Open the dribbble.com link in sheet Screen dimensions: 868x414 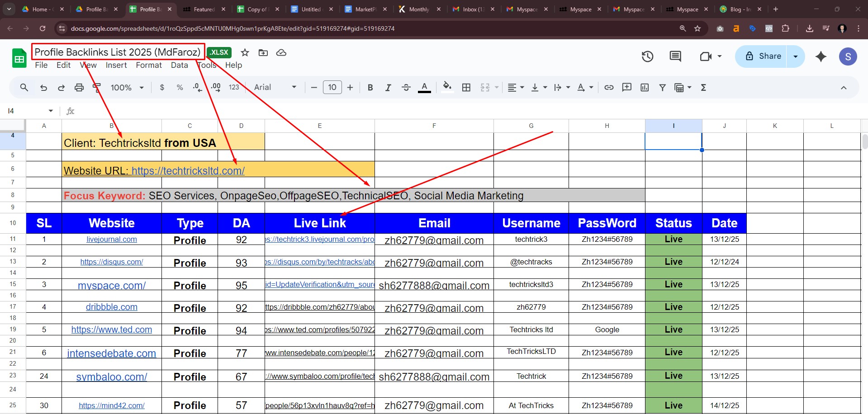[x=112, y=307]
